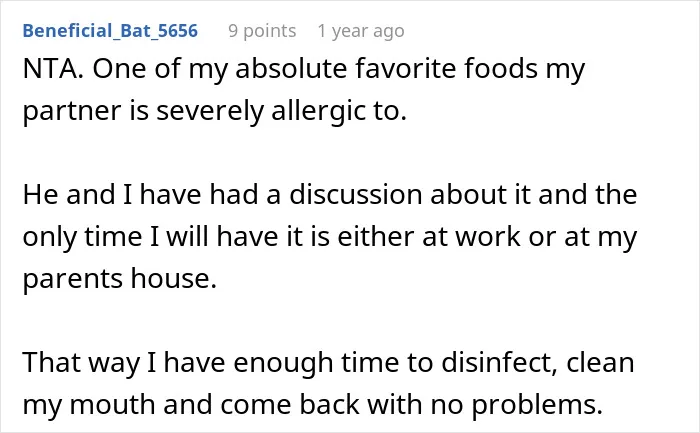Click the line "partner is severely allergic to."
Image resolution: width=700 pixels, height=433 pixels.
tap(215, 111)
